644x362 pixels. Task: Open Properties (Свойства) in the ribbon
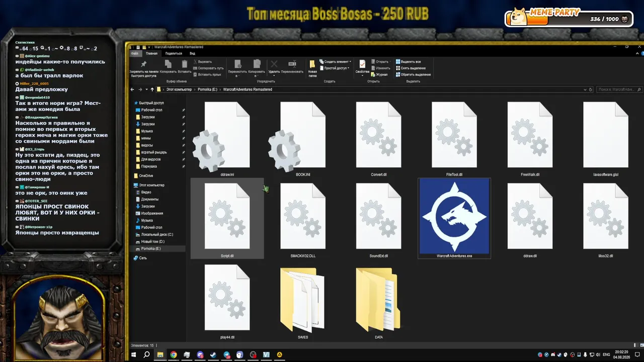tap(362, 67)
